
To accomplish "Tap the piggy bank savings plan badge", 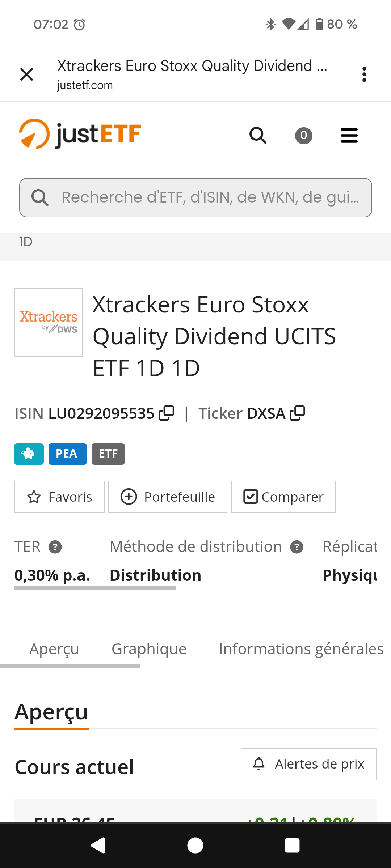I will [x=29, y=454].
